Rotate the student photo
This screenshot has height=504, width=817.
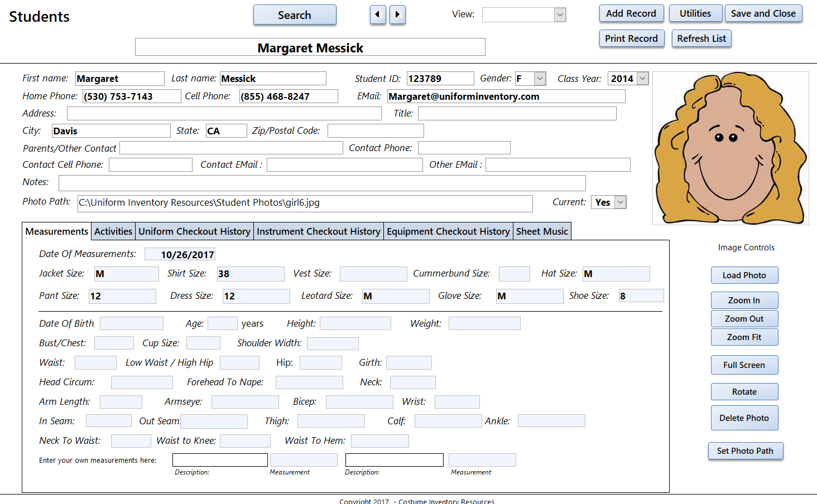pos(744,391)
